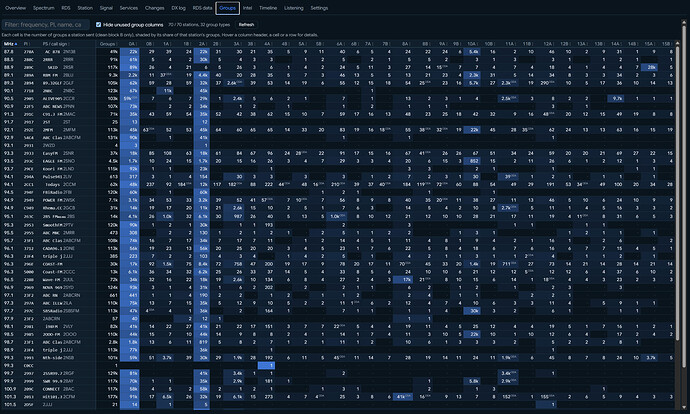
Task: Select the 2SBSFM row at 97.7
Action: (x=338, y=311)
